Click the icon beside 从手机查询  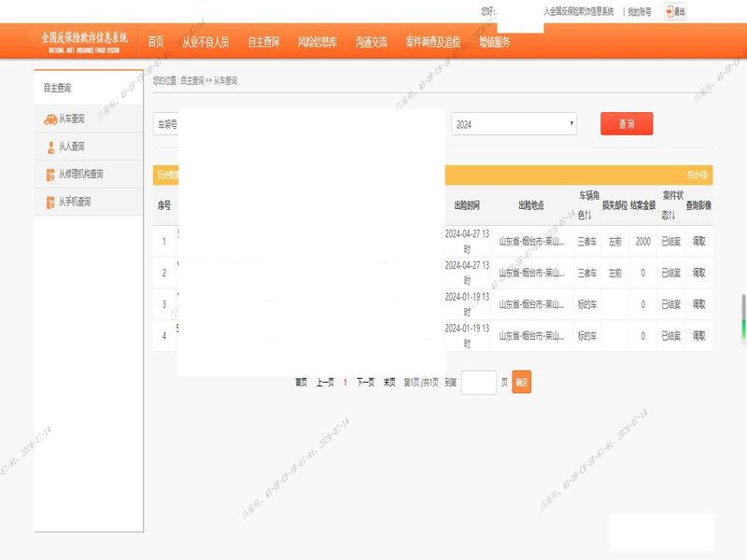pyautogui.click(x=50, y=203)
